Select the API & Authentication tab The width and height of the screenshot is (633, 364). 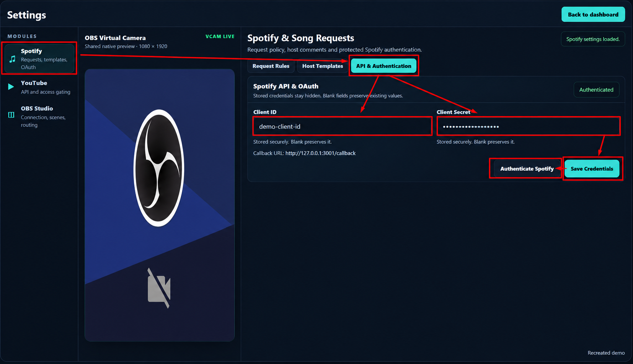point(383,66)
